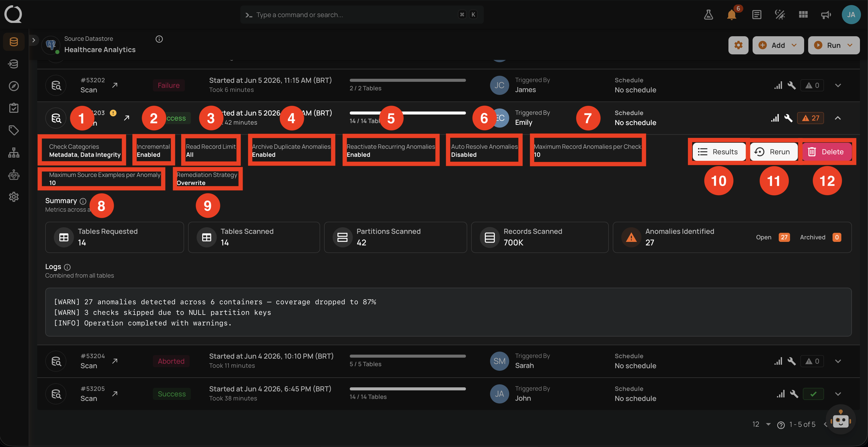Click the 27 anomalies badge on expanded row
868x447 pixels.
pos(810,118)
